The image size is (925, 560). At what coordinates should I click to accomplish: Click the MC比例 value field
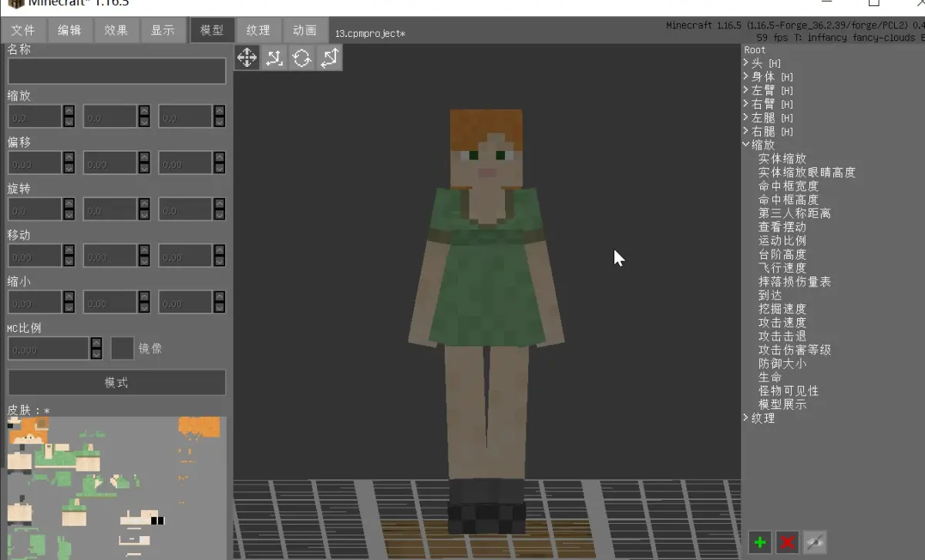(49, 348)
